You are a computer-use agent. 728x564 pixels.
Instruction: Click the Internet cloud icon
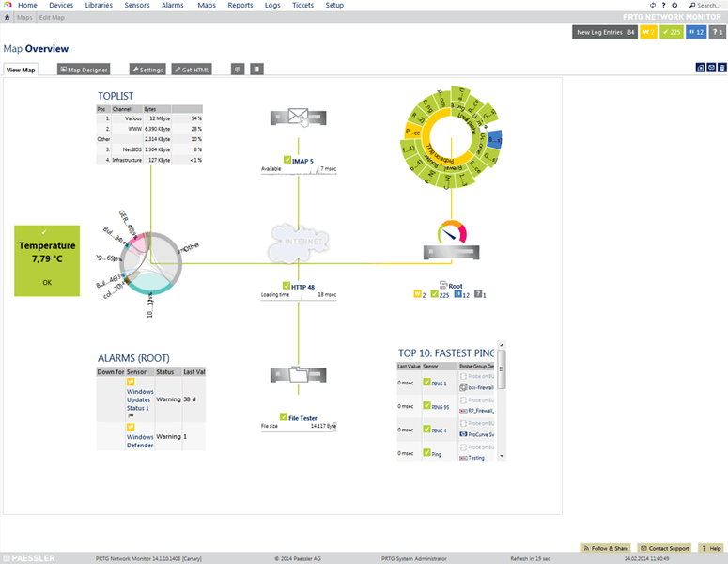coord(299,243)
